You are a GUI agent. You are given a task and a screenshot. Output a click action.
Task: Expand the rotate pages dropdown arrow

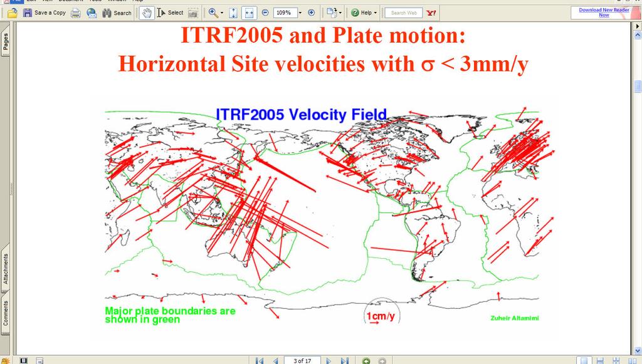click(x=340, y=13)
